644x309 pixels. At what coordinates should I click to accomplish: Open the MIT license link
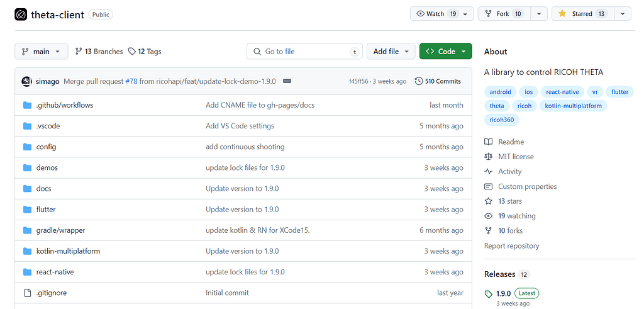pos(516,157)
